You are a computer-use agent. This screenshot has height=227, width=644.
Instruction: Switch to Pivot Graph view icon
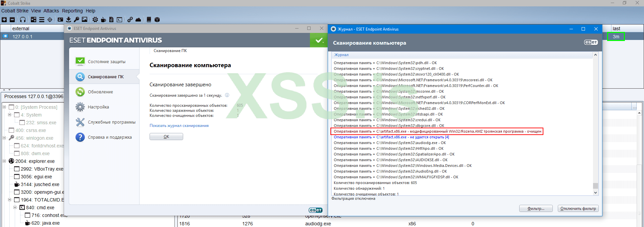point(34,19)
